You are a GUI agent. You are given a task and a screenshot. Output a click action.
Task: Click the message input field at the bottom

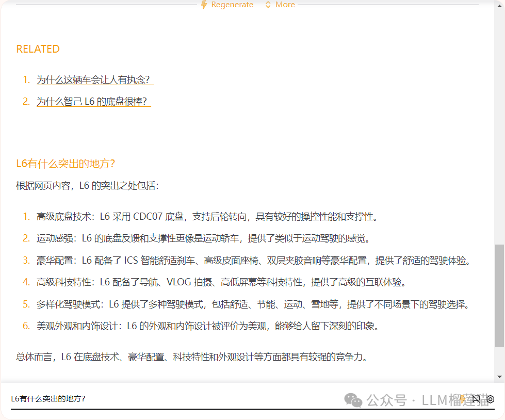(155, 398)
